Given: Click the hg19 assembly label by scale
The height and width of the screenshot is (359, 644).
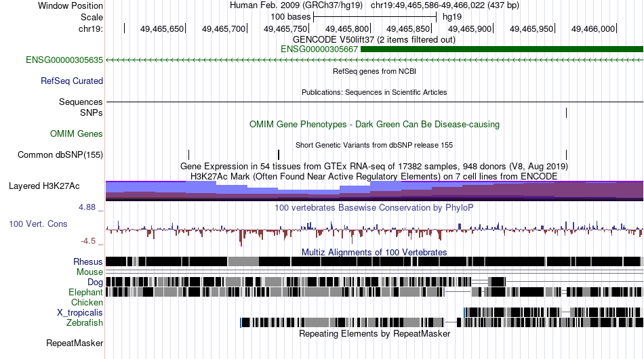Looking at the screenshot, I should tap(452, 17).
